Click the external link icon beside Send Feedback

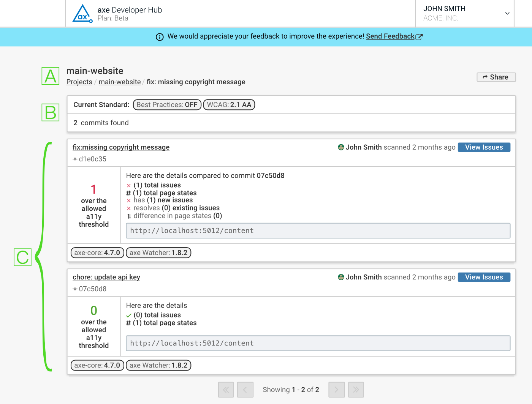coord(420,36)
